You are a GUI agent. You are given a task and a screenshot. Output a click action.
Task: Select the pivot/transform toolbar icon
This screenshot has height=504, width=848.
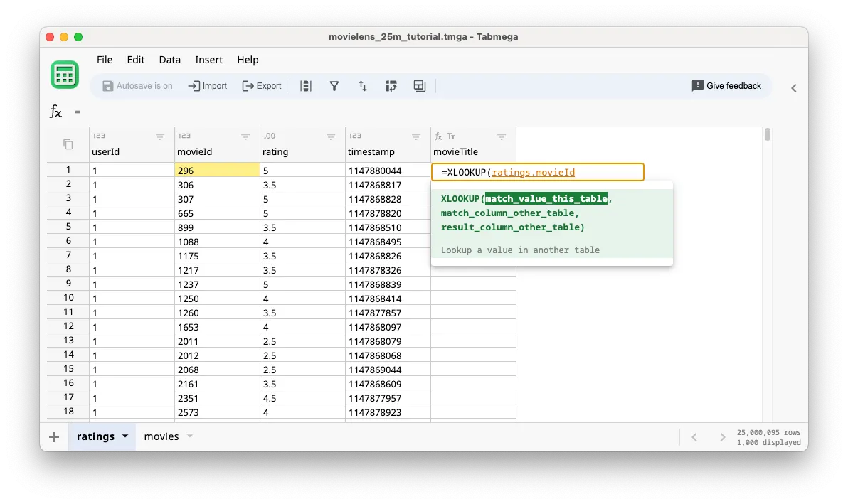click(x=391, y=85)
